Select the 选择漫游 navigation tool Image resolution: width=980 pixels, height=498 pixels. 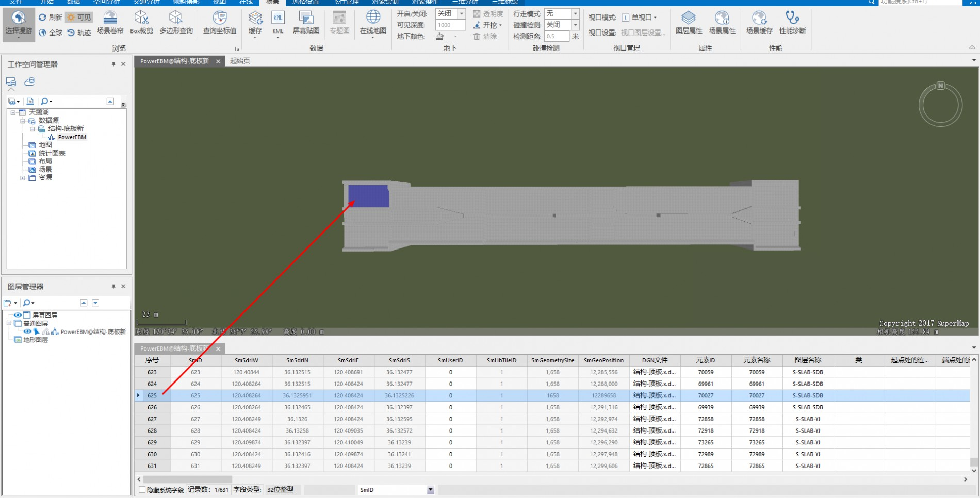coord(19,24)
